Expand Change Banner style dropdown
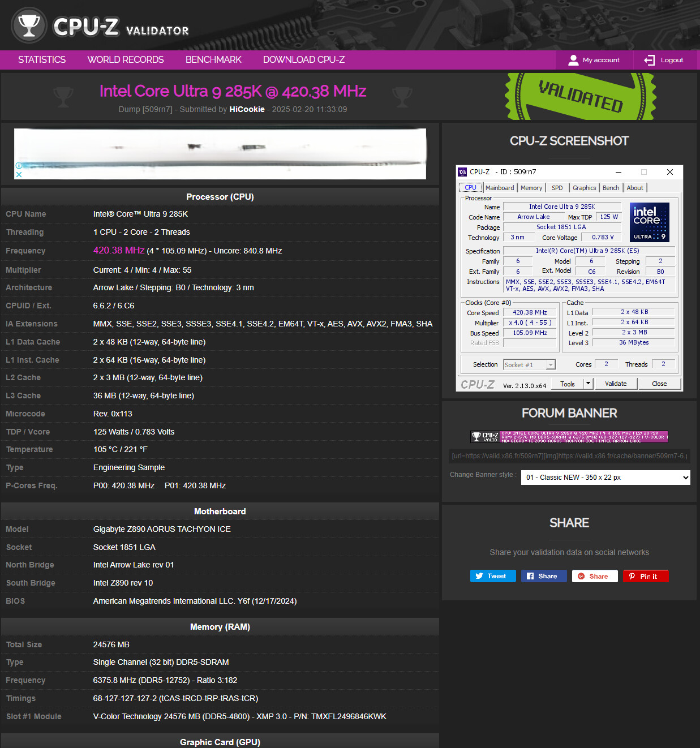 [x=605, y=477]
